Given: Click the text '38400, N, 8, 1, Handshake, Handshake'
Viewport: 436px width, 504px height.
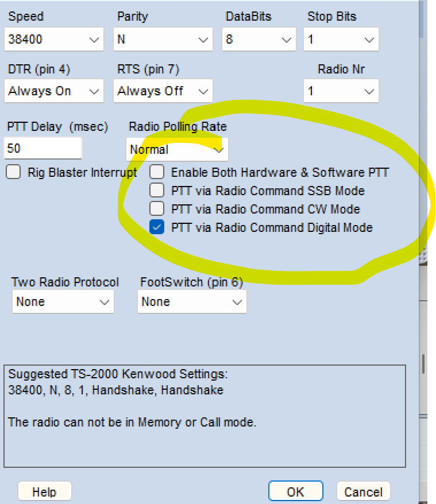Looking at the screenshot, I should (115, 390).
